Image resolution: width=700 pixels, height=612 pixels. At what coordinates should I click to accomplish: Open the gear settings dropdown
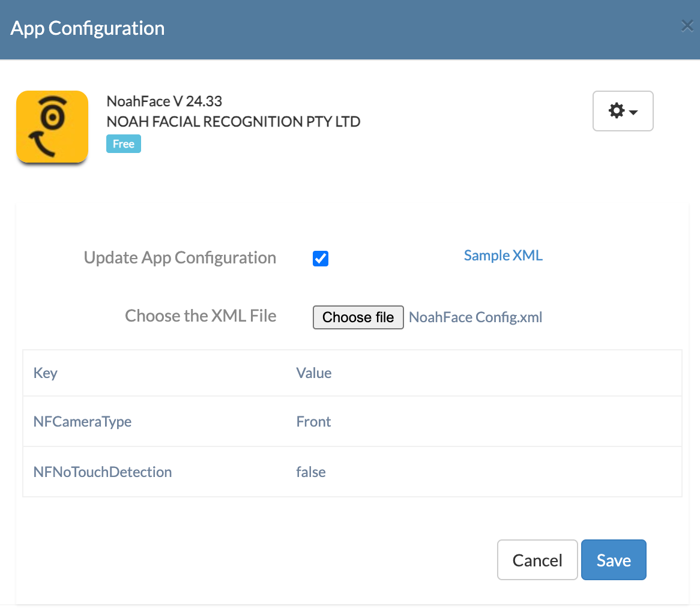click(x=623, y=111)
